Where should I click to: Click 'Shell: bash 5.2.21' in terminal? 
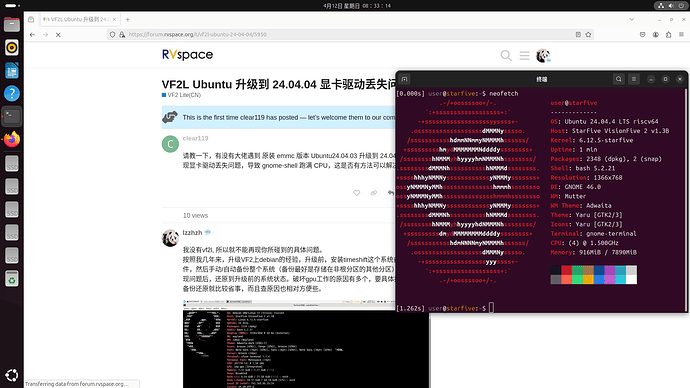[583, 168]
